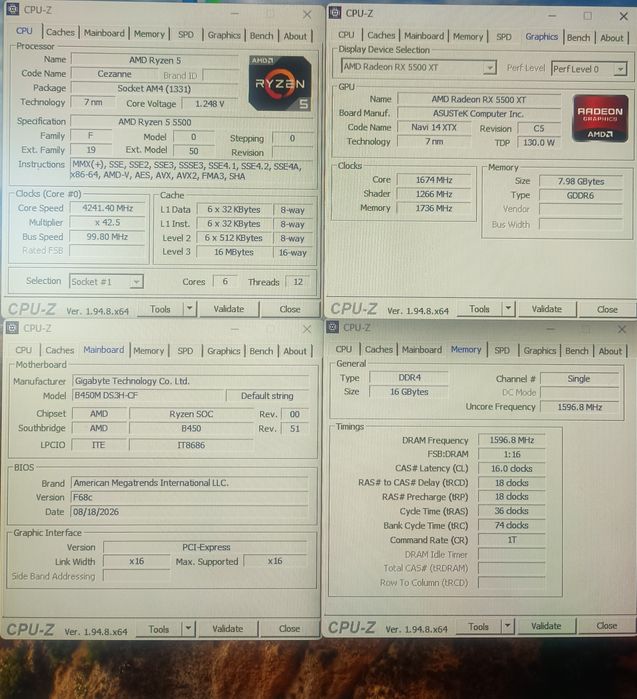Click the Command Rate value 1T
637x699 pixels.
[512, 540]
